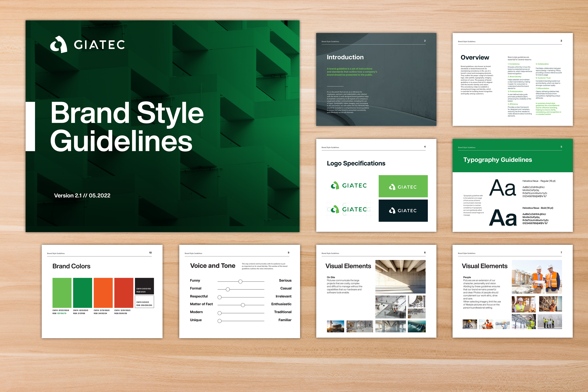
Task: Open the photo of man at desk in yellow helmet
Action: coord(470,324)
